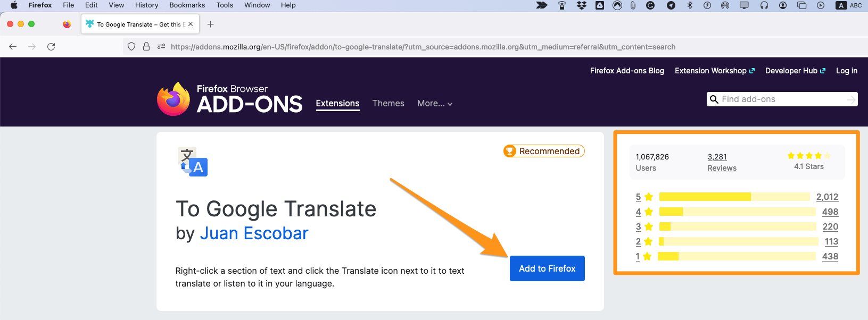Expand the More… dropdown menu

[x=435, y=104]
